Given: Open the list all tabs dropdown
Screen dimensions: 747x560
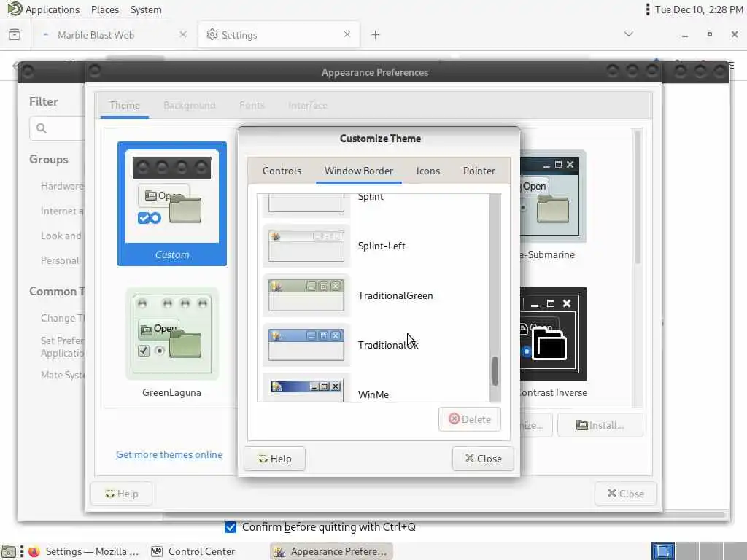Looking at the screenshot, I should (x=629, y=34).
